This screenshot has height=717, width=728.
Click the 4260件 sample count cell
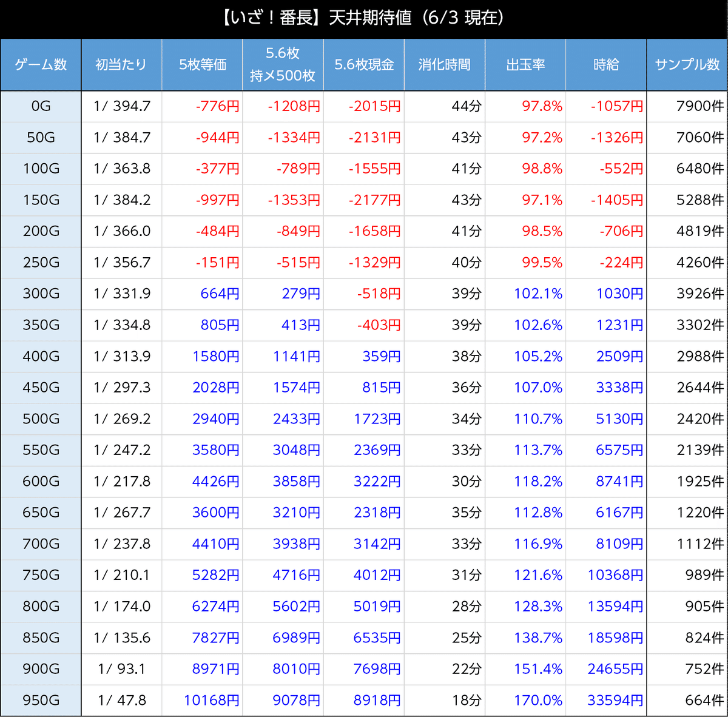[x=687, y=263]
